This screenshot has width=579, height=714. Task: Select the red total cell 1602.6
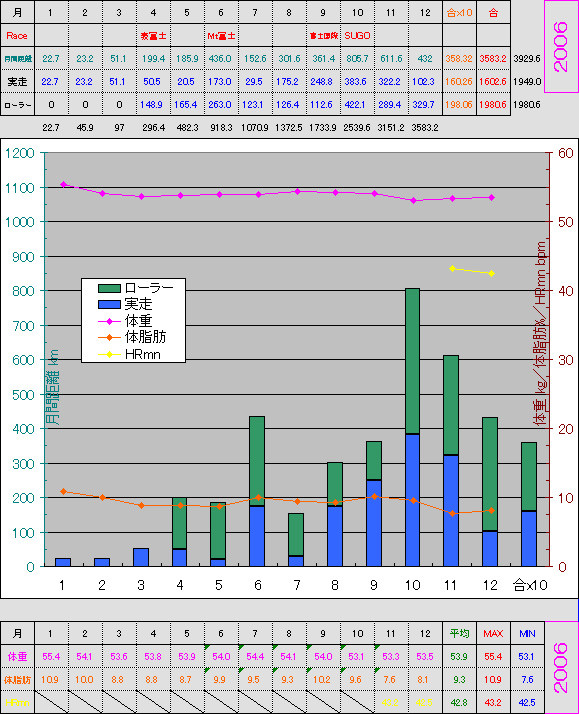[493, 82]
